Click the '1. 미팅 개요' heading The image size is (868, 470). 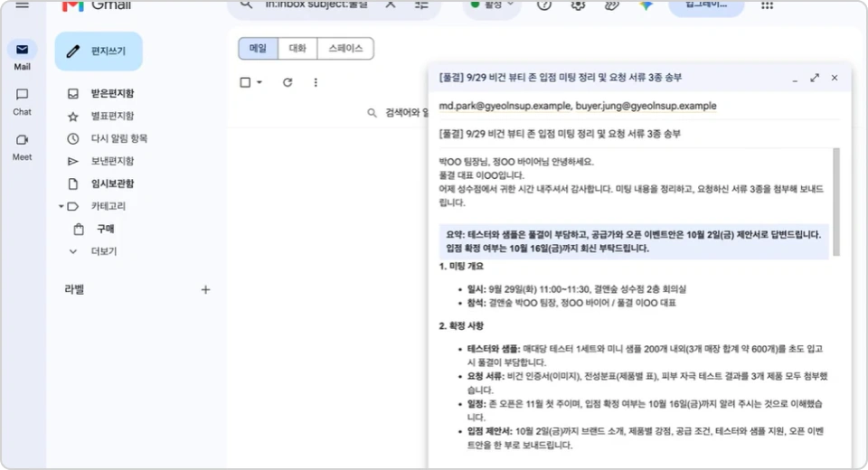(x=461, y=267)
